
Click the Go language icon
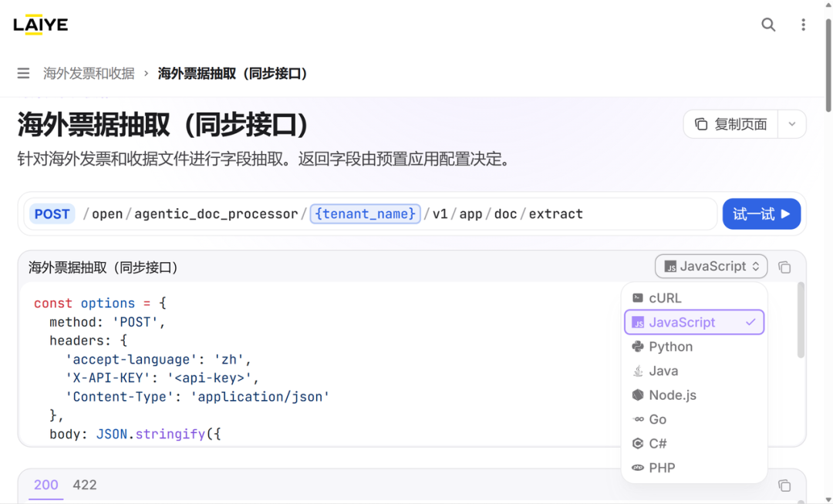tap(638, 419)
